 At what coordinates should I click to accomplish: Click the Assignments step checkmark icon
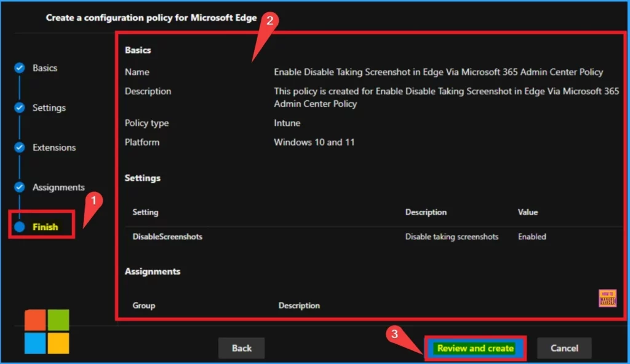pyautogui.click(x=19, y=187)
